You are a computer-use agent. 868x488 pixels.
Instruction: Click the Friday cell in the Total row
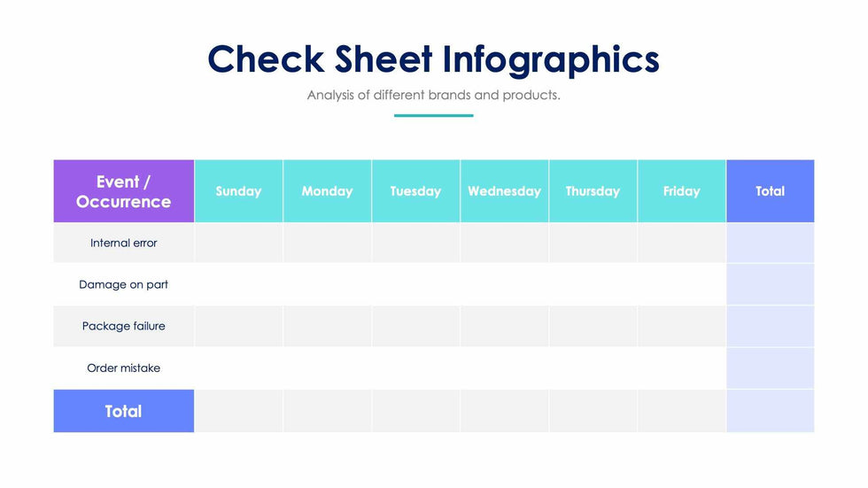pos(681,411)
